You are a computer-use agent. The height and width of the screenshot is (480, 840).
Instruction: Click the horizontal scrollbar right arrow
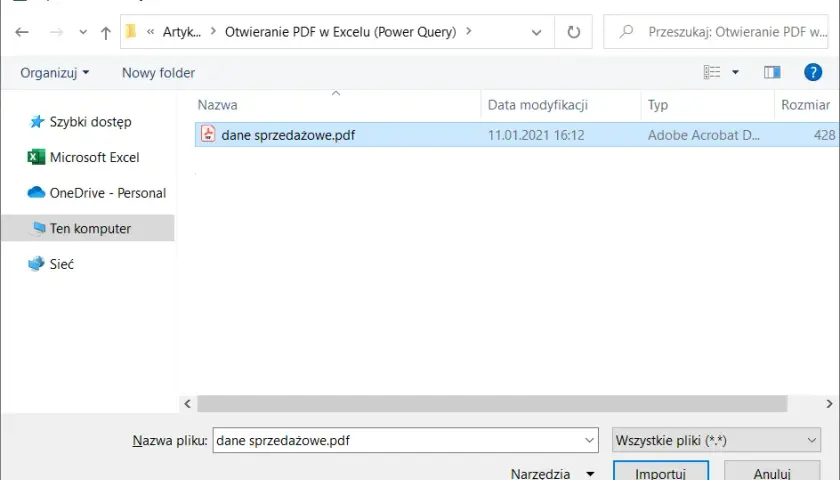pyautogui.click(x=829, y=403)
